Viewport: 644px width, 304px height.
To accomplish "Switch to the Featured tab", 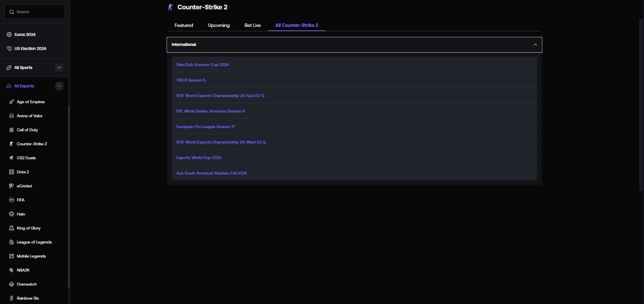I will (x=184, y=25).
